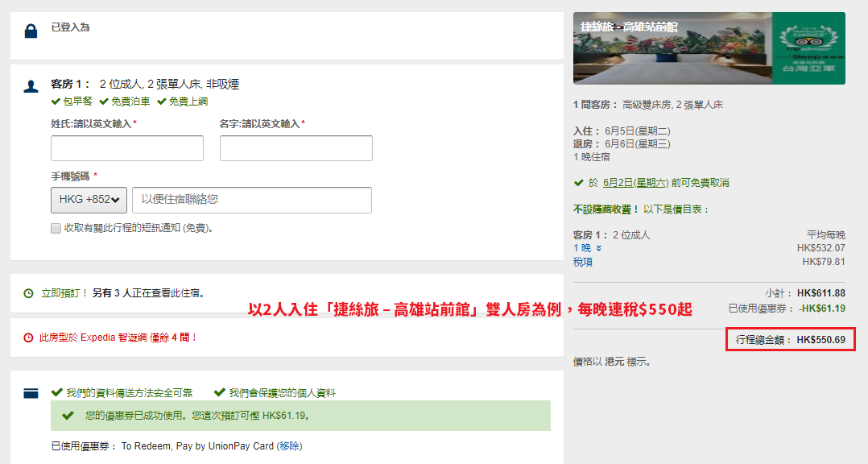Click the credit card icon in payment section
This screenshot has height=464, width=868.
31,394
